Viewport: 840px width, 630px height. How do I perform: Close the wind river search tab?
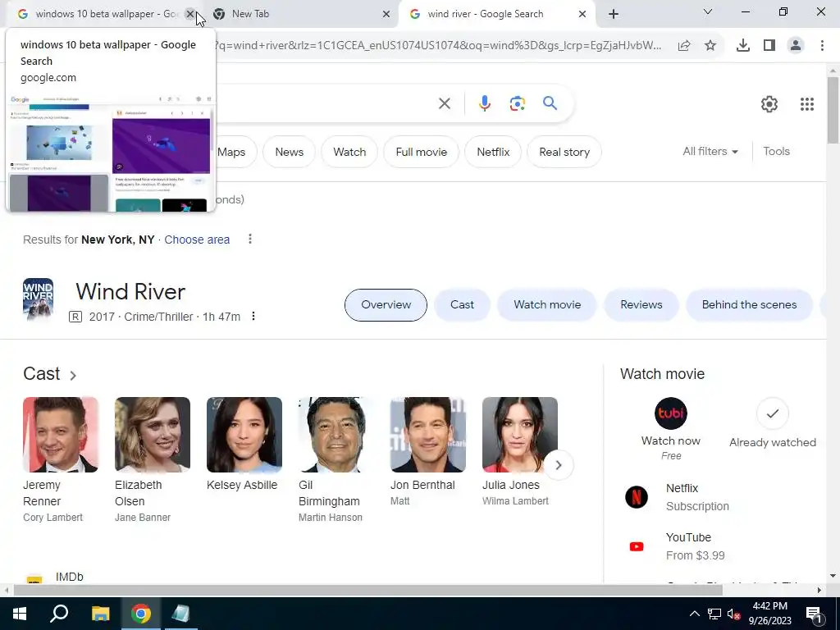coord(582,15)
